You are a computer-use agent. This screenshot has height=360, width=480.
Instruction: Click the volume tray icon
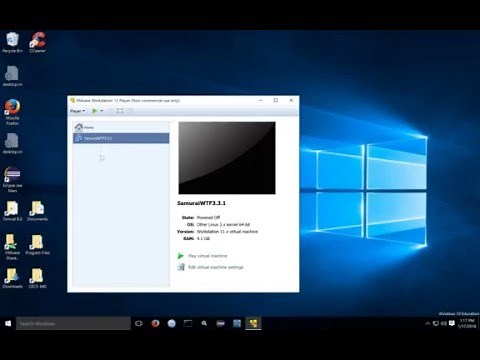coord(444,323)
